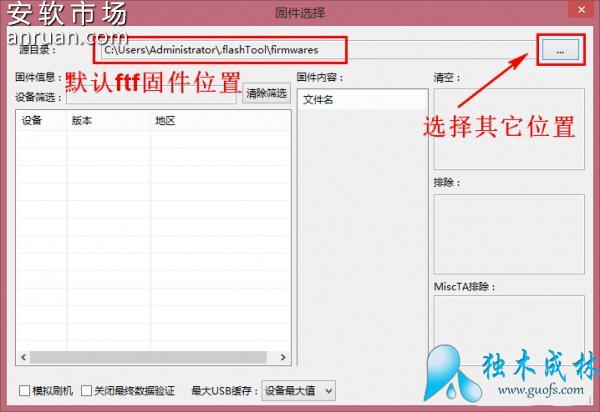Click inside the 排除 list box
The height and width of the screenshot is (412, 600).
509,233
